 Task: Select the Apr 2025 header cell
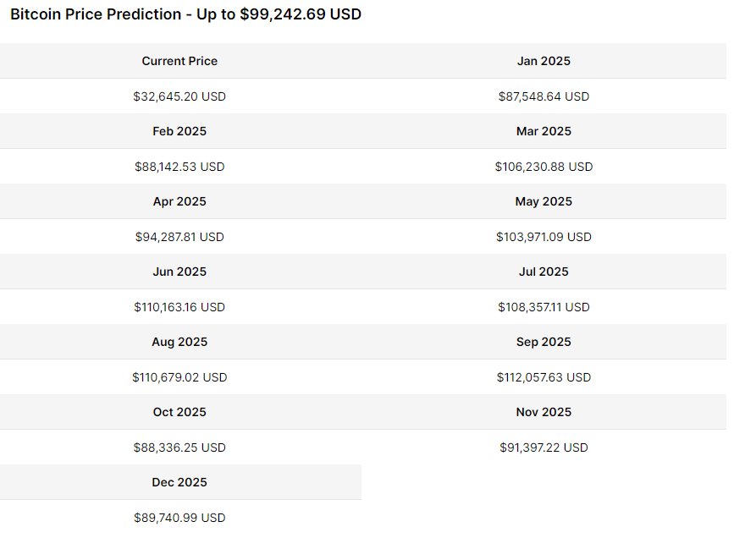pyautogui.click(x=179, y=201)
